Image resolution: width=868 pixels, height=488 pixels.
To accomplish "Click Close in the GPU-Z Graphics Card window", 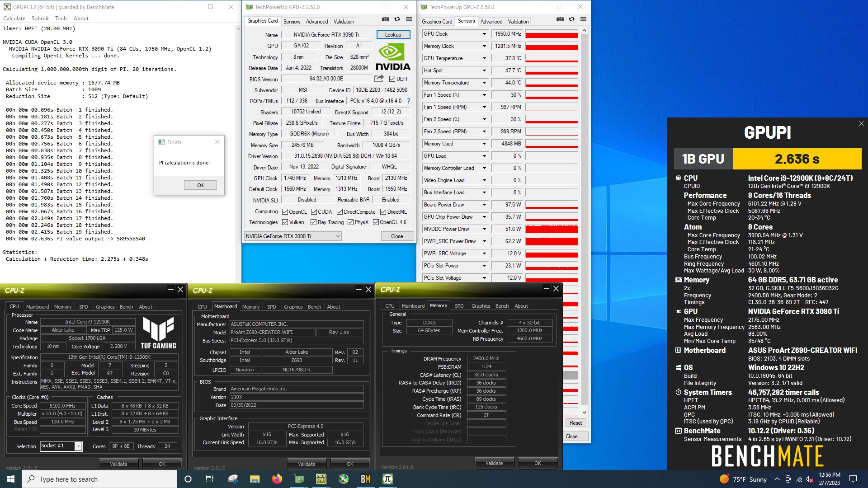I will pos(397,236).
